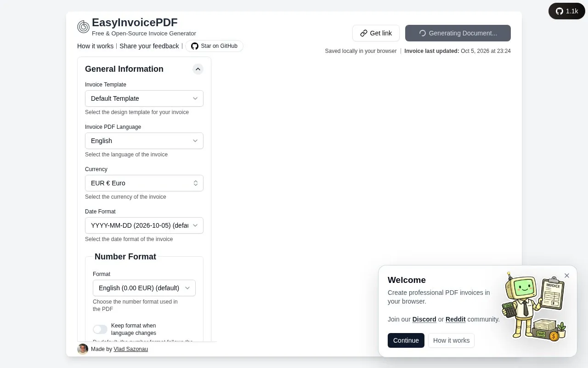Open the Invoice PDF Language dropdown
Viewport: 588px width, 368px height.
pyautogui.click(x=144, y=141)
